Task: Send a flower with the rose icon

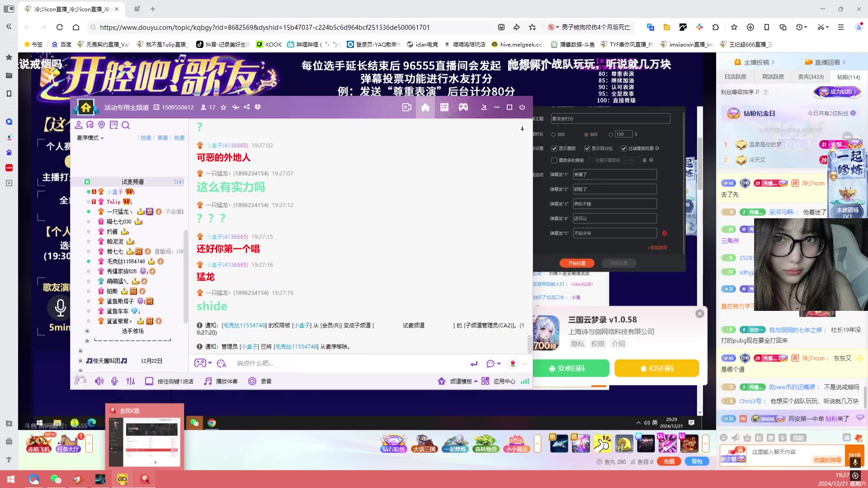Action: (x=513, y=363)
